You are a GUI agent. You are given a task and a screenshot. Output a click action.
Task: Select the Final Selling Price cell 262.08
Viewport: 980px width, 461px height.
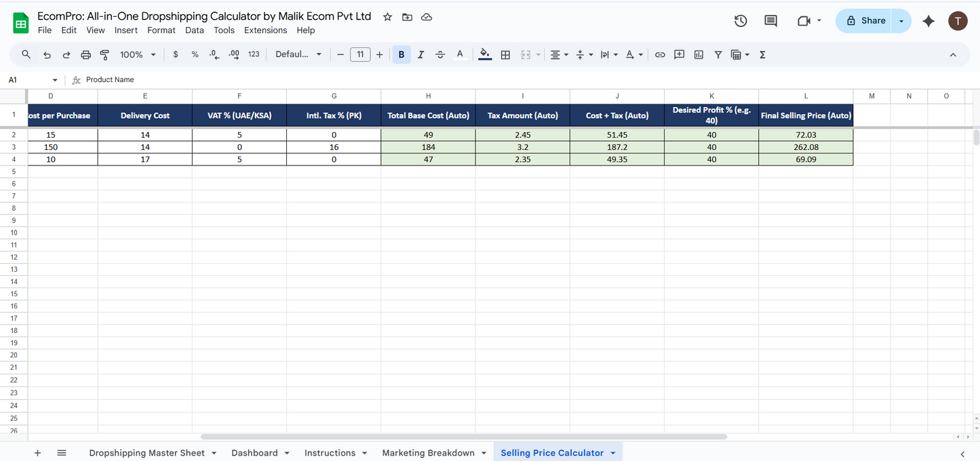[806, 147]
